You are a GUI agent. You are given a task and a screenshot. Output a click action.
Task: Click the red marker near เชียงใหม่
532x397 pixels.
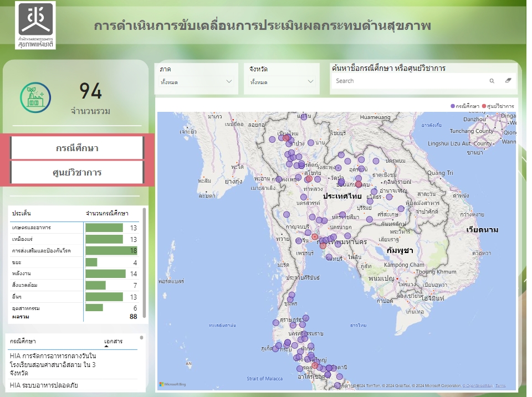(286, 138)
